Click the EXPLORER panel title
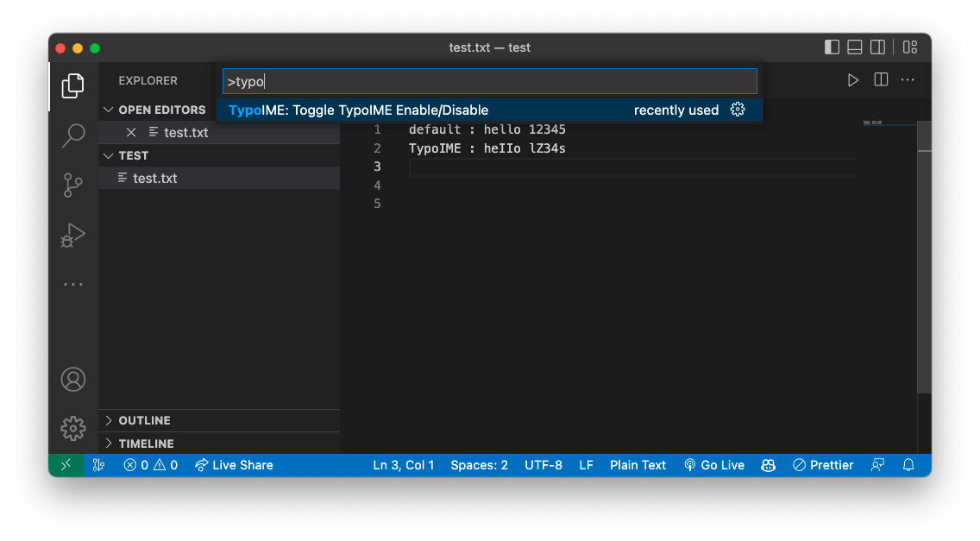 point(148,81)
